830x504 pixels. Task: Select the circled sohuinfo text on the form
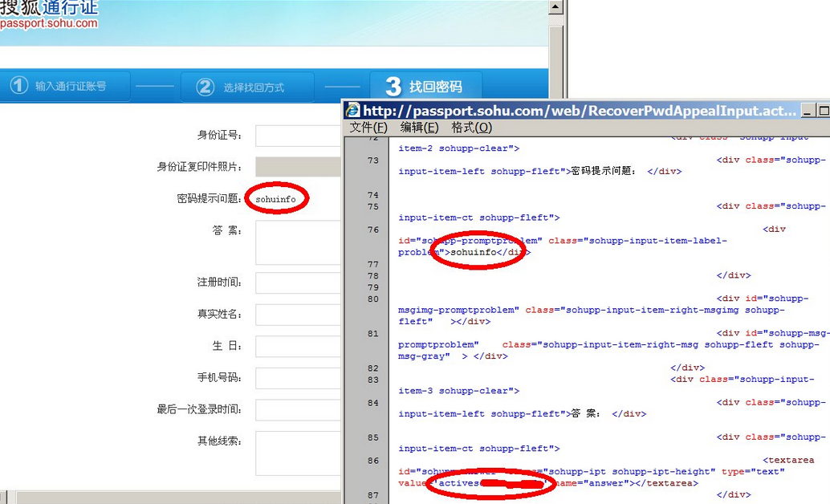(276, 198)
